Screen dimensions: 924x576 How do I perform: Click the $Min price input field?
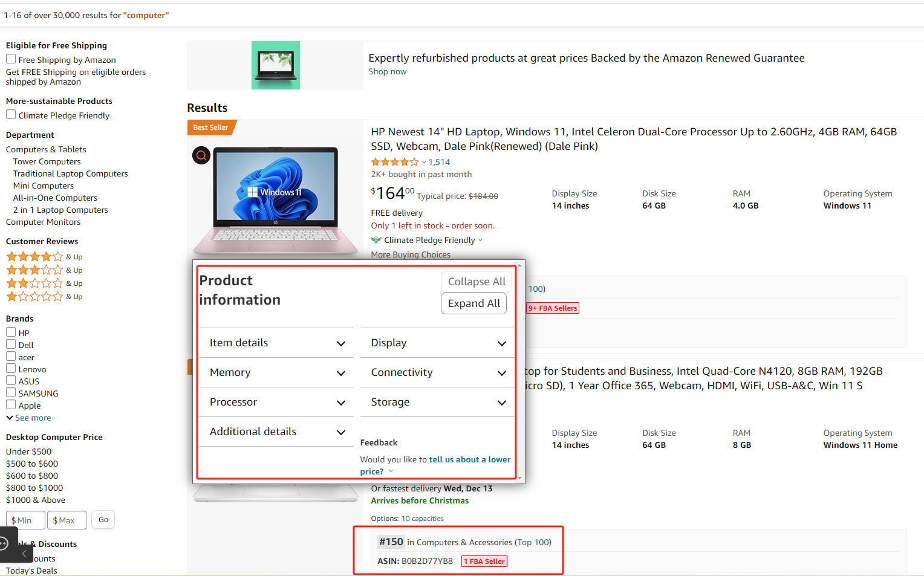point(25,520)
